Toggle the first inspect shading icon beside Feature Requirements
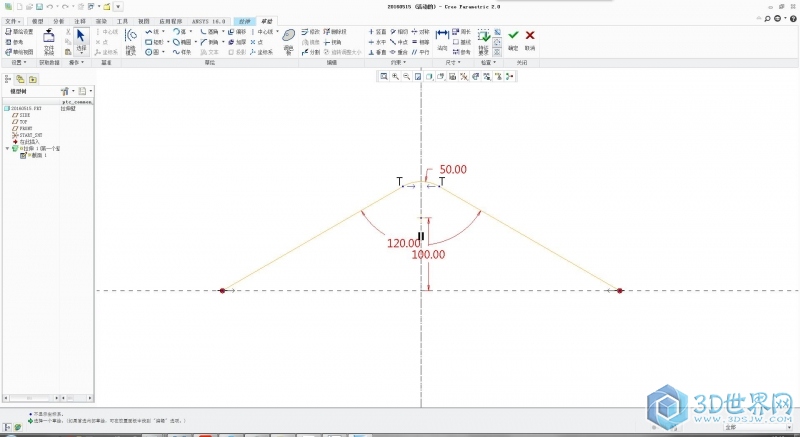 click(497, 32)
